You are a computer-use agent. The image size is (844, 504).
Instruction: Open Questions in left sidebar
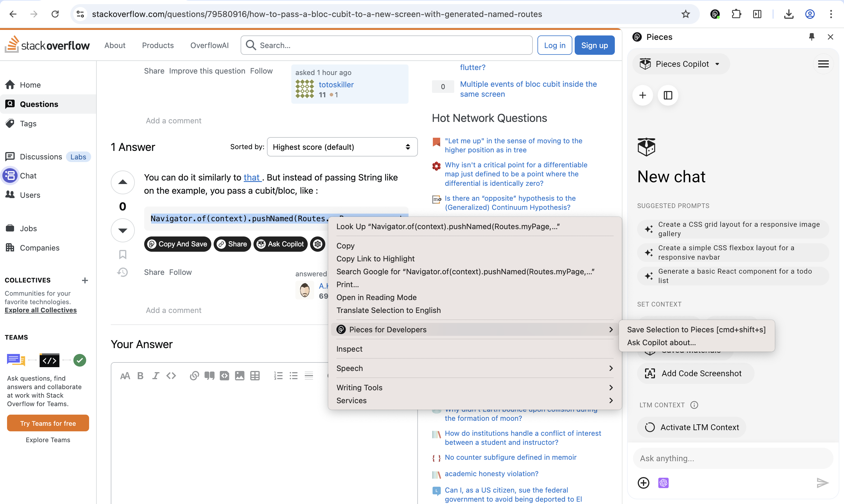[48, 104]
